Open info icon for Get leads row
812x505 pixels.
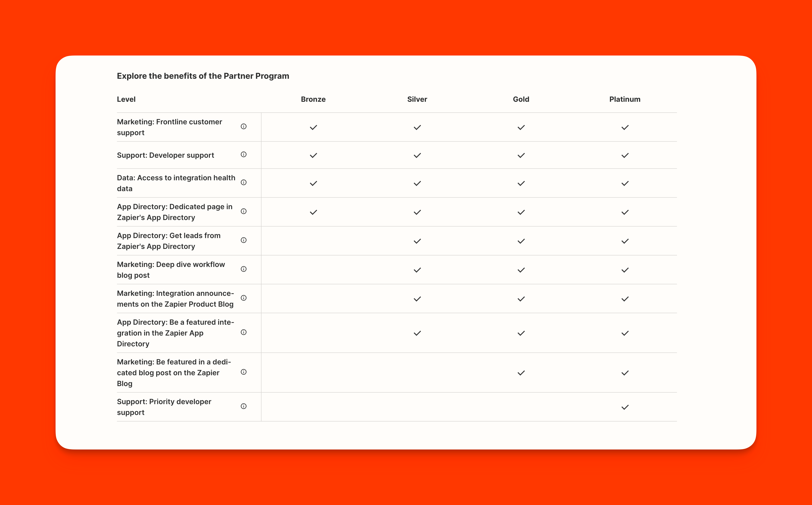[x=244, y=240]
